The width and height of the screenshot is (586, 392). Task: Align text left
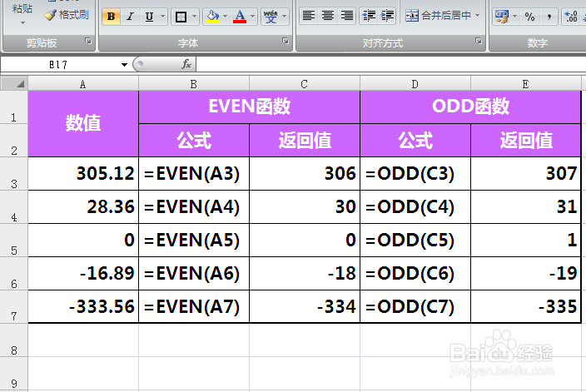pyautogui.click(x=308, y=16)
